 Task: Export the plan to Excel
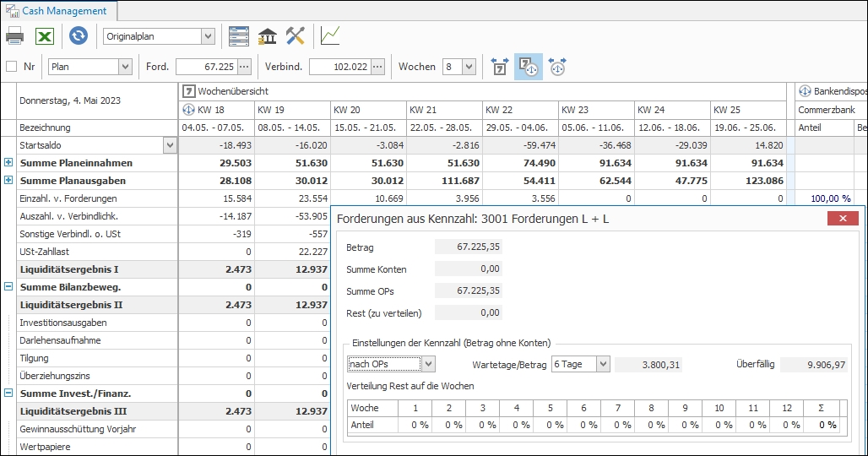point(45,36)
